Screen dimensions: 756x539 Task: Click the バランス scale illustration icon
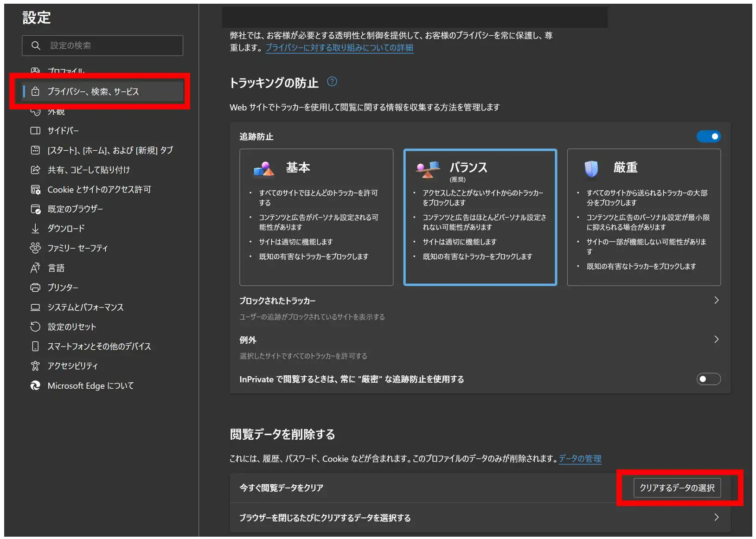coord(428,170)
